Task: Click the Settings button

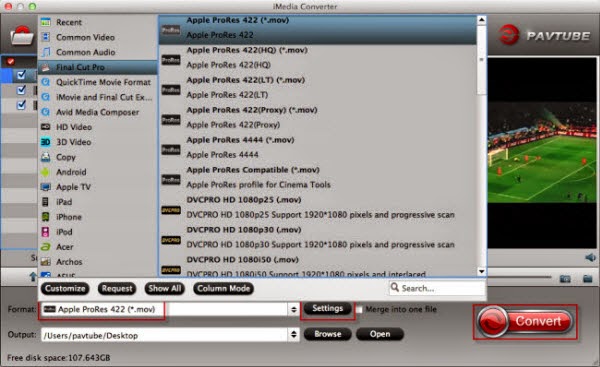Action: (327, 308)
